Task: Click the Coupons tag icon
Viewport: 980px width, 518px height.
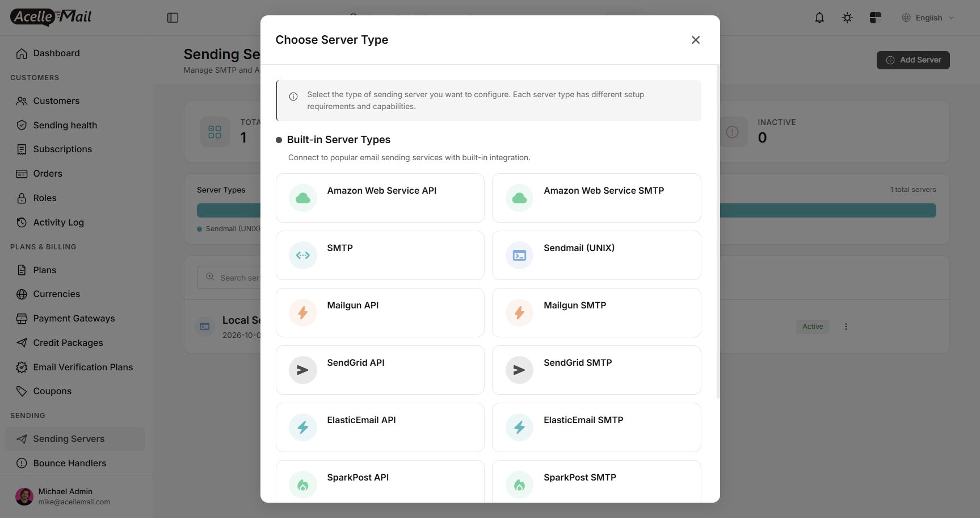Action: click(x=22, y=391)
